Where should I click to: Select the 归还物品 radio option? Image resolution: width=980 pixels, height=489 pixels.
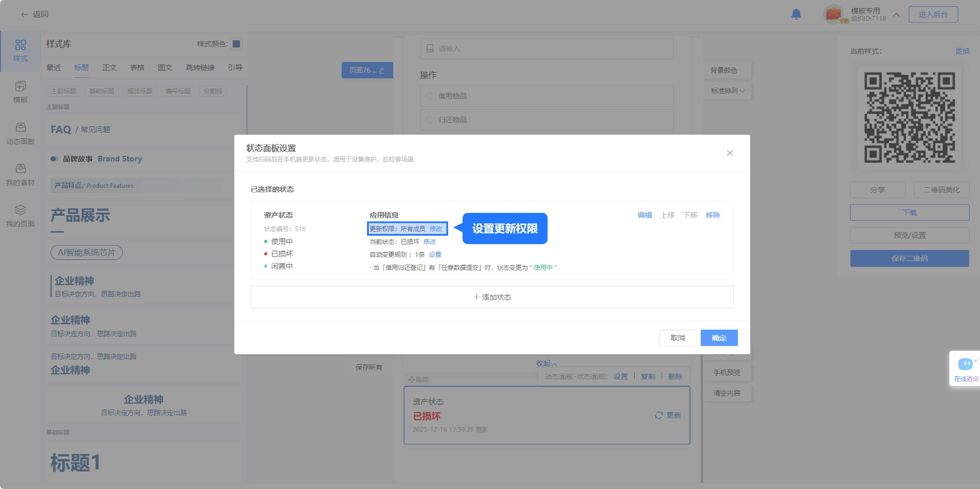429,120
